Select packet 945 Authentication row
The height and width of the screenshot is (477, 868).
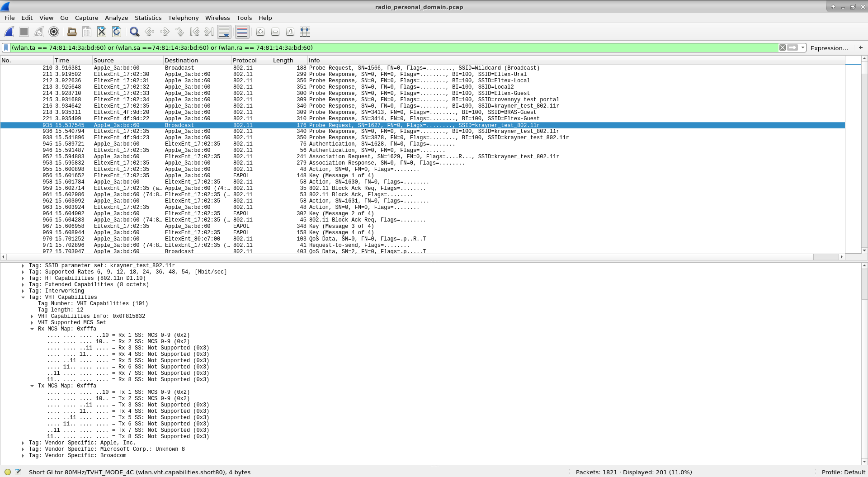tap(422, 144)
